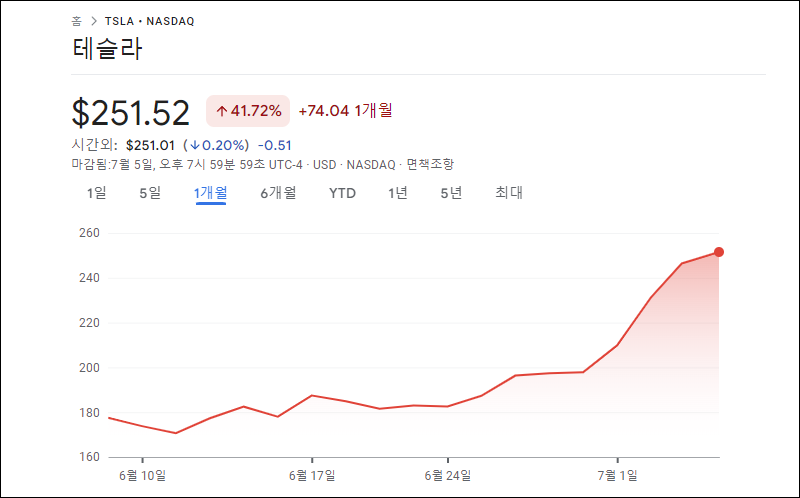This screenshot has width=800, height=498.
Task: Click the 테슬라 company heading
Action: [107, 48]
